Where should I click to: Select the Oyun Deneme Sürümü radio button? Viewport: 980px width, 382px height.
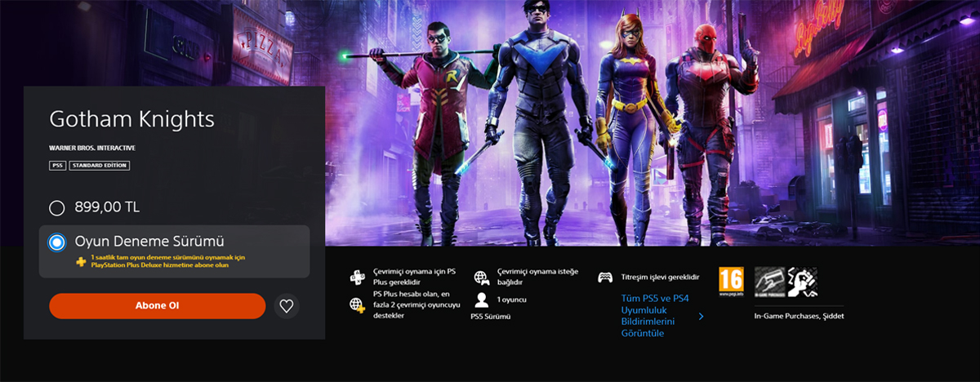click(x=57, y=242)
